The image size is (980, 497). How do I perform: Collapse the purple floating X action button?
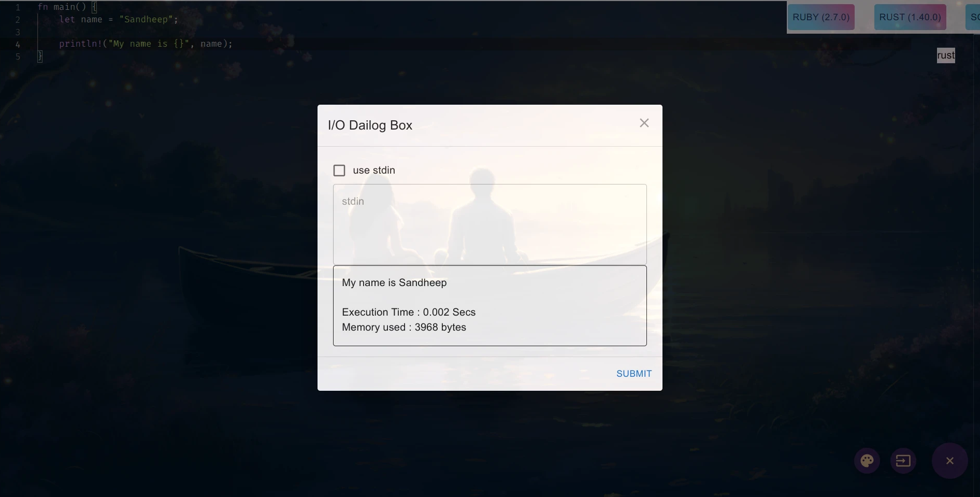[x=949, y=461]
